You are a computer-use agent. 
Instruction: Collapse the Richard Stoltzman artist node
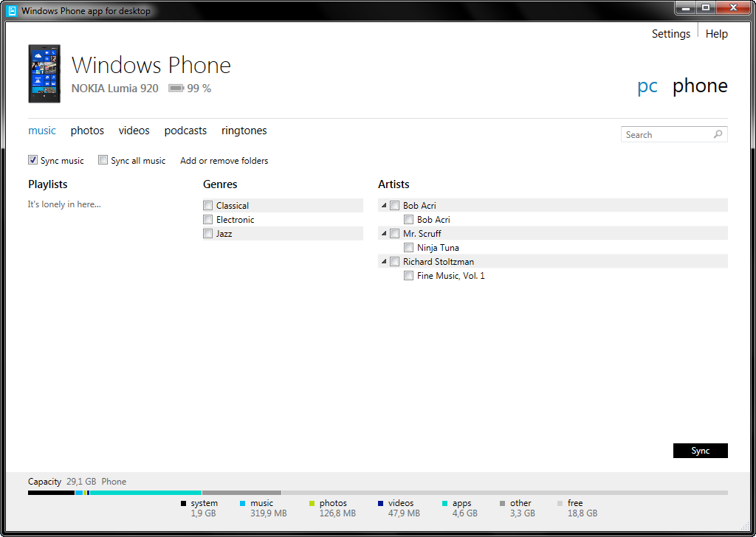(x=384, y=261)
